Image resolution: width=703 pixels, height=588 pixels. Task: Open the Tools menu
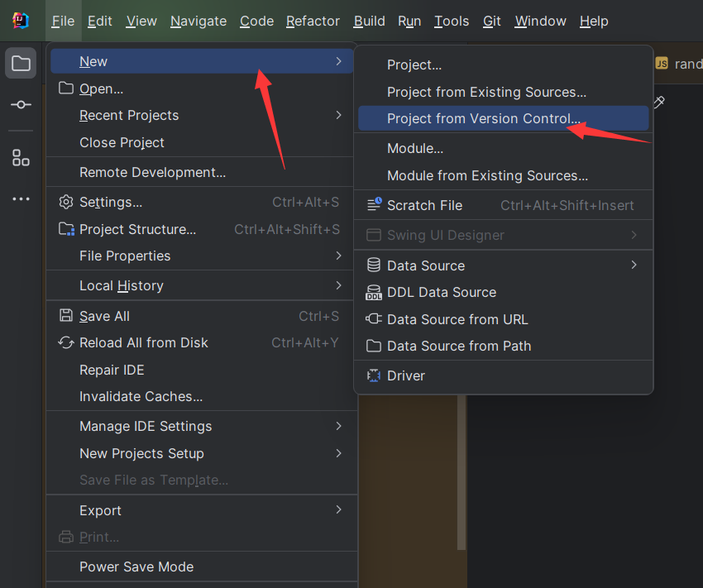(452, 21)
